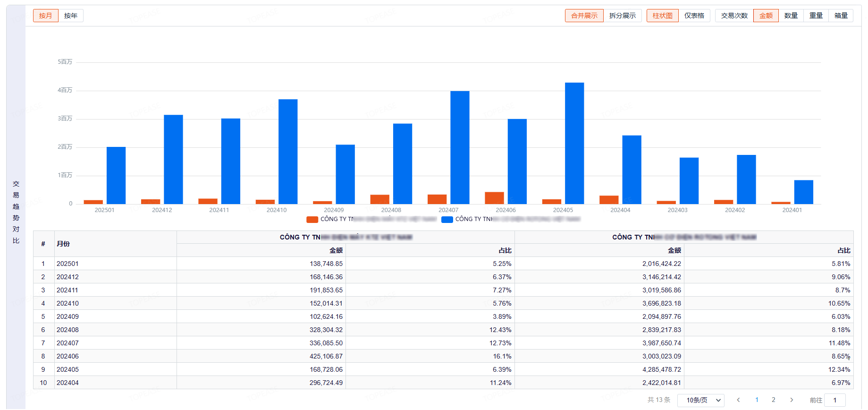Screen dimensions: 868x410
Task: Switch to 柱状图 bar chart view
Action: click(662, 16)
